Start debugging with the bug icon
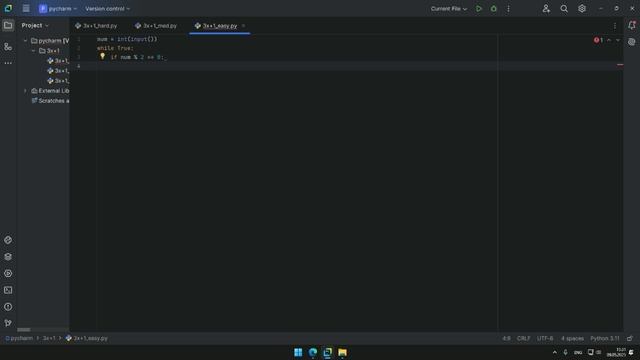Viewport: 640px width, 360px height. (x=493, y=9)
